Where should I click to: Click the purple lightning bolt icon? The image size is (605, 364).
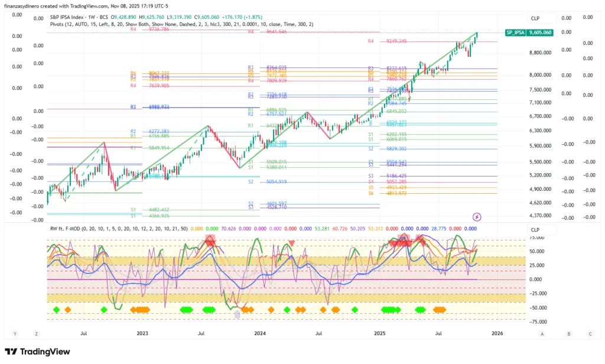click(477, 217)
